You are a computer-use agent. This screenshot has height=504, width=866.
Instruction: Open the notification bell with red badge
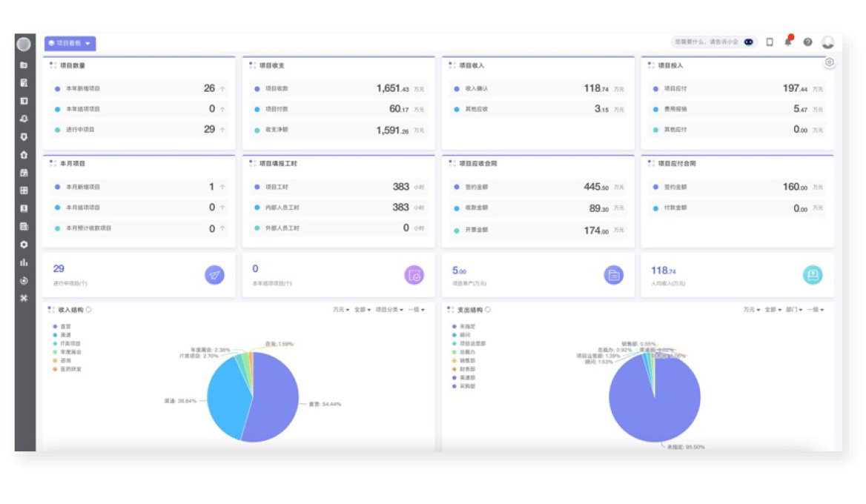point(788,42)
